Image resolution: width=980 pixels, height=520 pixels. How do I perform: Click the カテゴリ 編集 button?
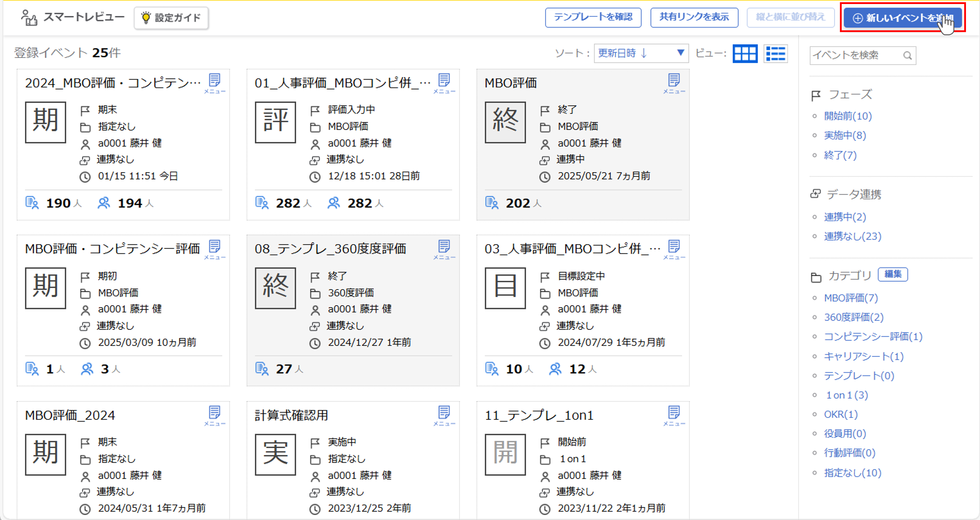point(892,274)
